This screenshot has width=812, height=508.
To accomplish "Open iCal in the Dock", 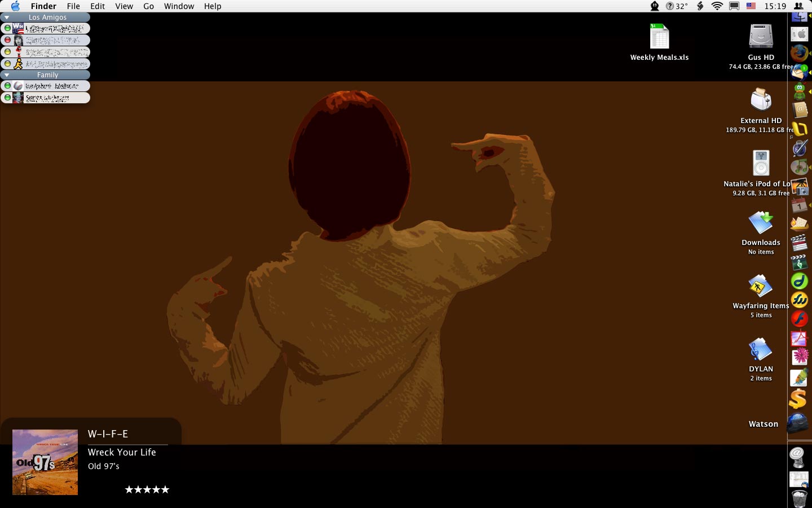I will click(800, 205).
